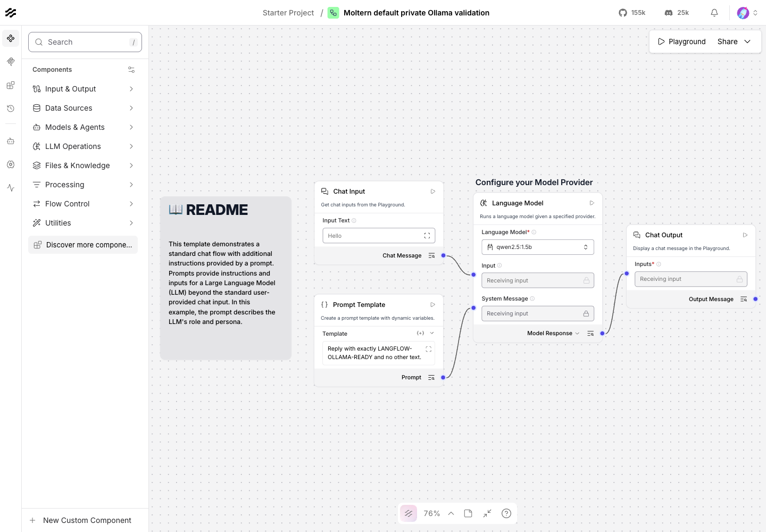766x532 pixels.
Task: Click the Prompt Template text area
Action: pos(379,353)
